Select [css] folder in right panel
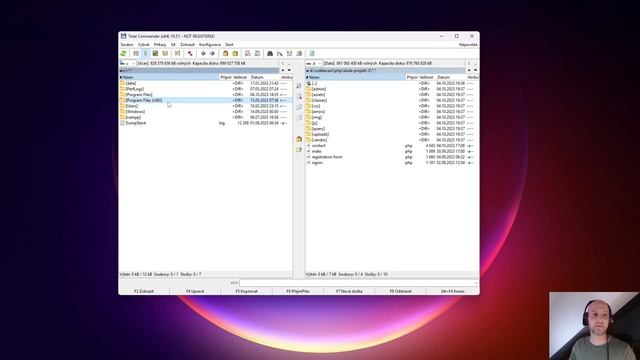 (392, 106)
